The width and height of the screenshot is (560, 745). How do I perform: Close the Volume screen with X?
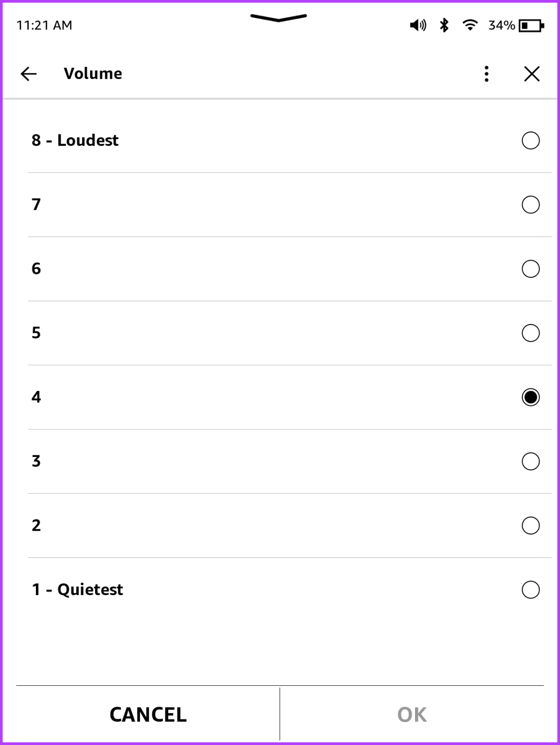(532, 74)
